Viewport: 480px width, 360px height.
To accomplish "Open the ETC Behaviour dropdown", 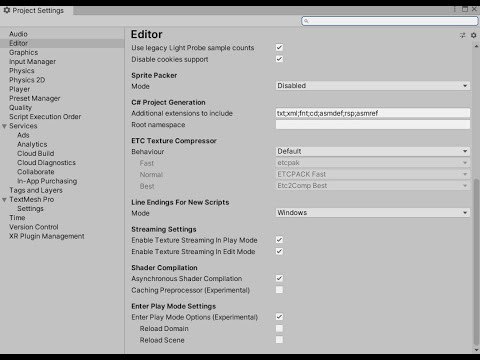I will pos(373,151).
